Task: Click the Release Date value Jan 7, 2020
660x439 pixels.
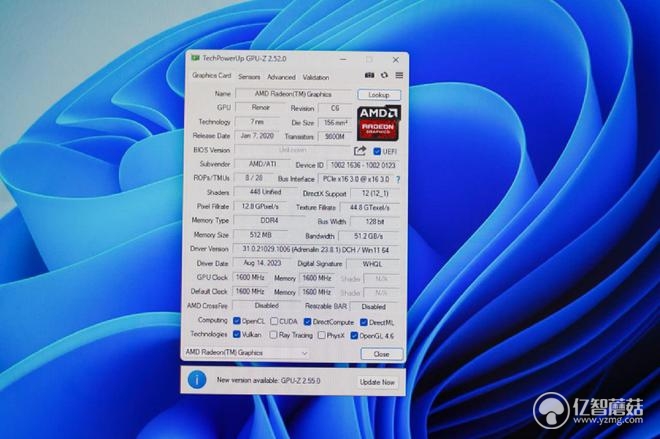Action: (x=257, y=136)
